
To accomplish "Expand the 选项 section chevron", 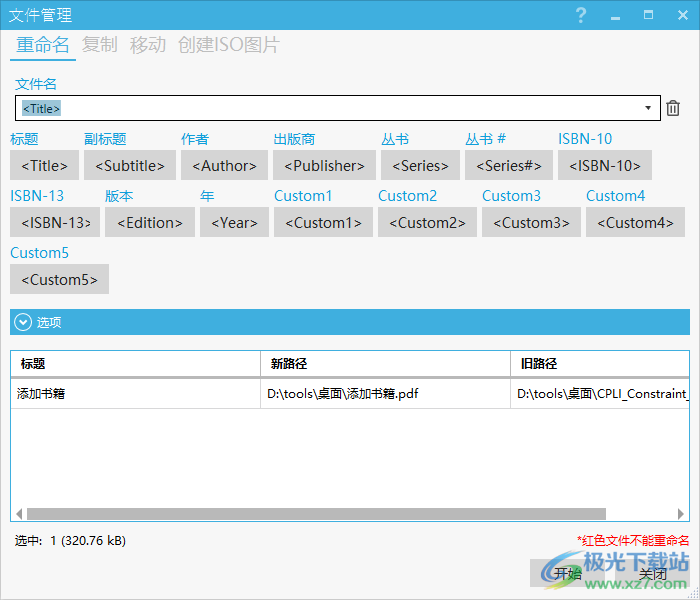I will pyautogui.click(x=23, y=322).
